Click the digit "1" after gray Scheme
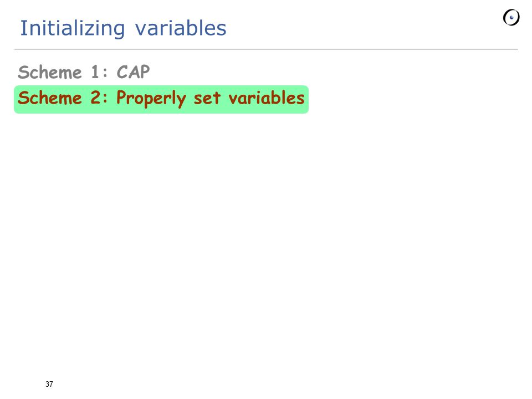The width and height of the screenshot is (532, 399). click(95, 72)
